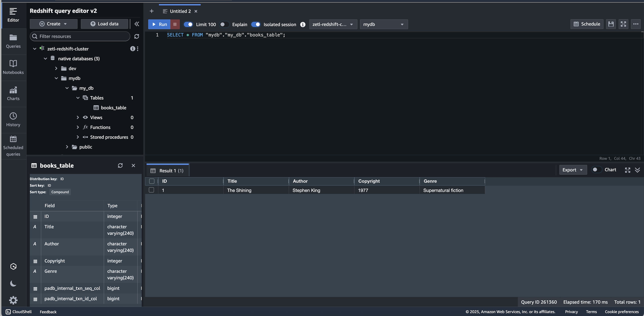Select books_table in the tree
Screen dimensions: 644x316
click(114, 108)
